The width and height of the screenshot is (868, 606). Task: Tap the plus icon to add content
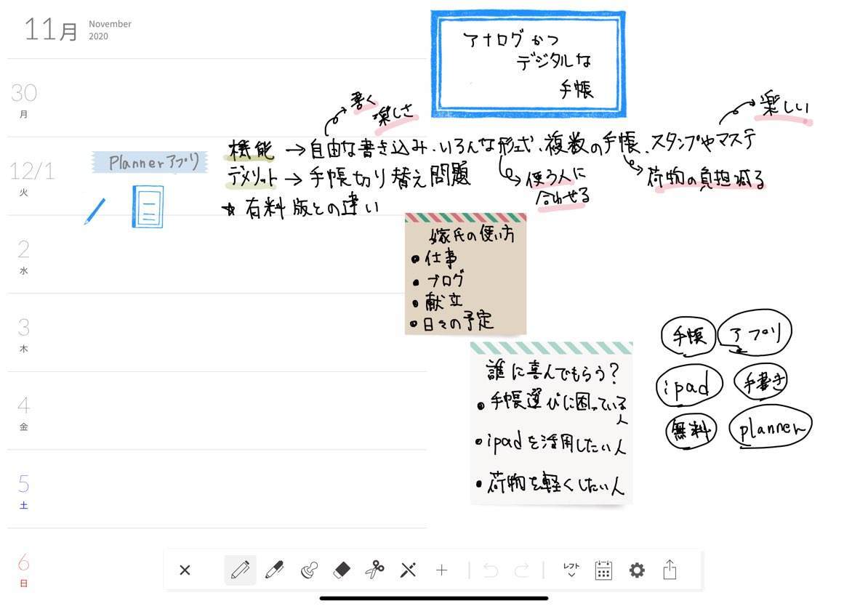[441, 570]
